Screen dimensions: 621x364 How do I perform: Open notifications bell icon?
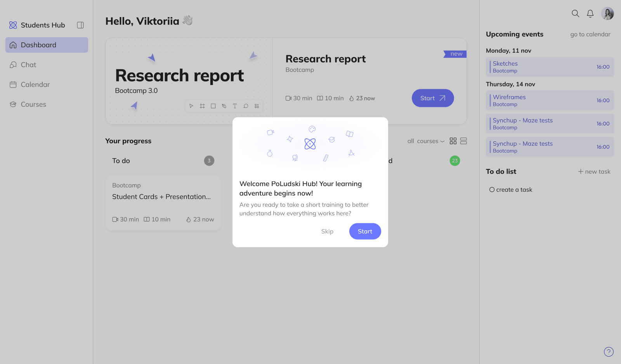click(590, 14)
